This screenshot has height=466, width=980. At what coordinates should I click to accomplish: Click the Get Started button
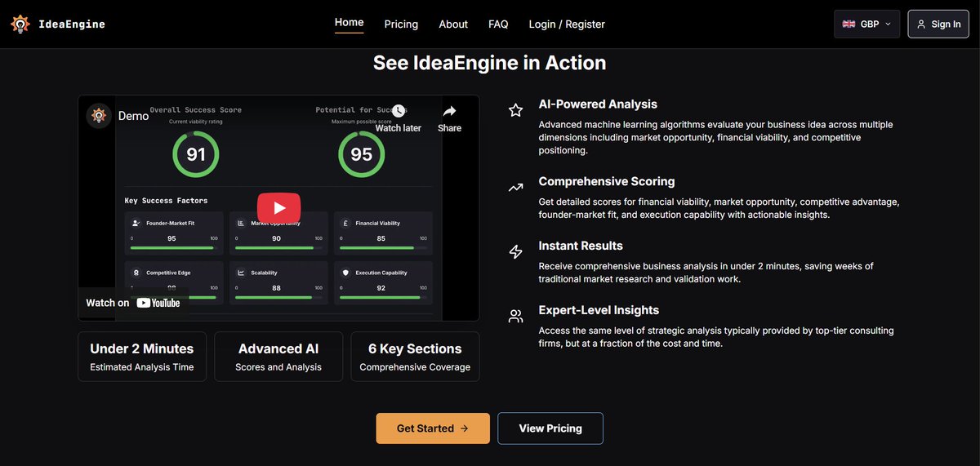(433, 428)
